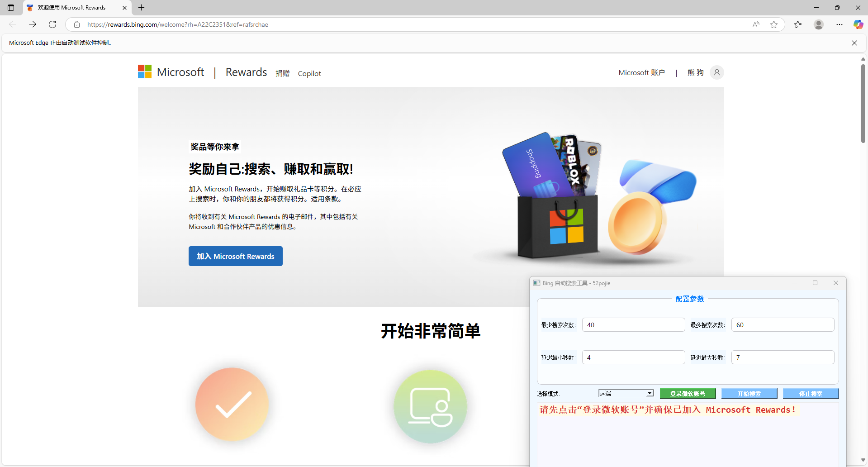Click the browser refresh icon

click(52, 24)
